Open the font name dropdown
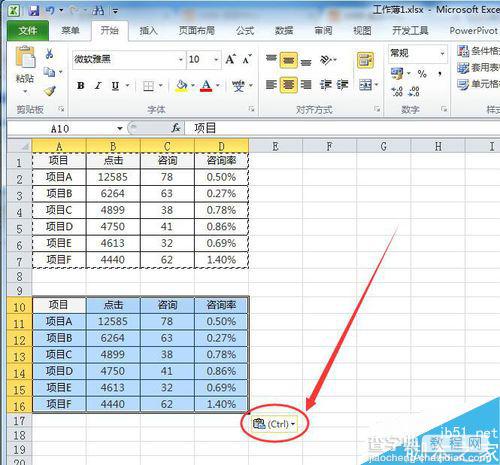 (x=181, y=60)
